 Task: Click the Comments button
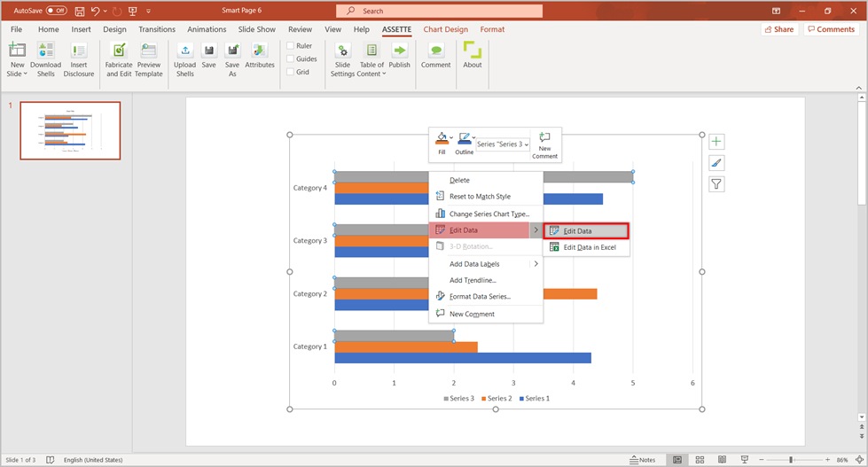coord(831,29)
